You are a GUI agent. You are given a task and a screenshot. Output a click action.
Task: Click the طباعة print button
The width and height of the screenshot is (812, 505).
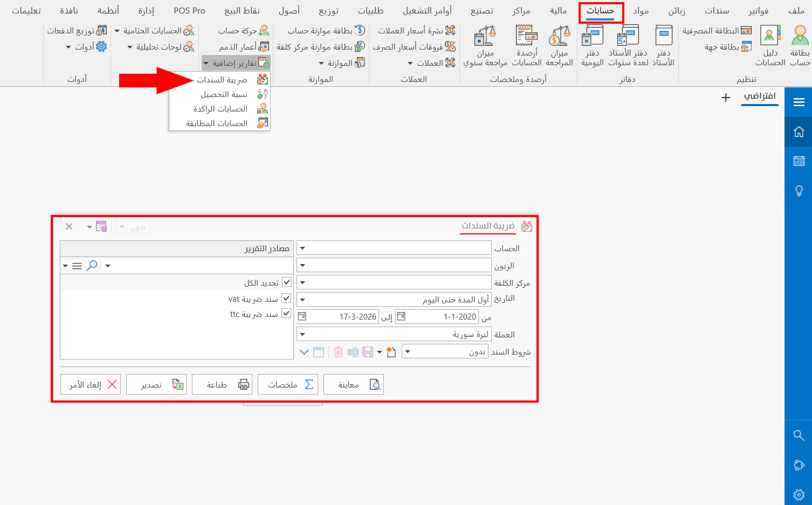(x=222, y=384)
